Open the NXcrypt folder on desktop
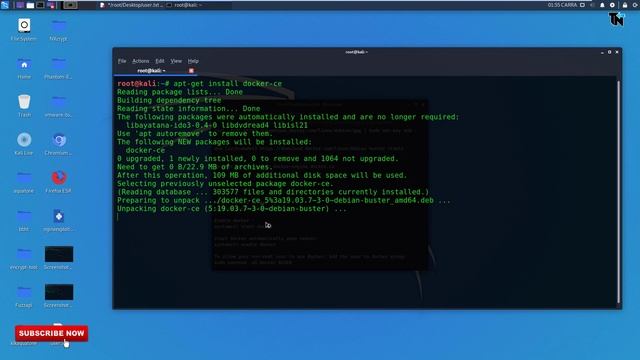640x360 pixels. pyautogui.click(x=59, y=27)
